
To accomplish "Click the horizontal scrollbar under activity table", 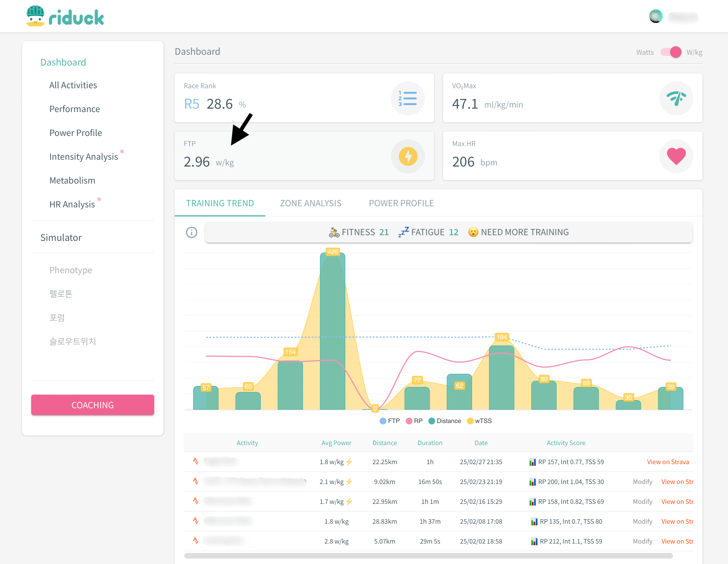I will (428, 556).
